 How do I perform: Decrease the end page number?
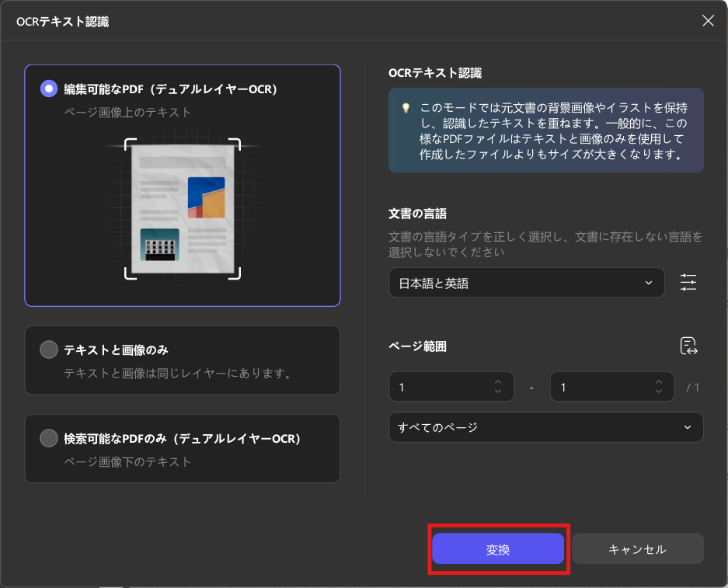(659, 391)
